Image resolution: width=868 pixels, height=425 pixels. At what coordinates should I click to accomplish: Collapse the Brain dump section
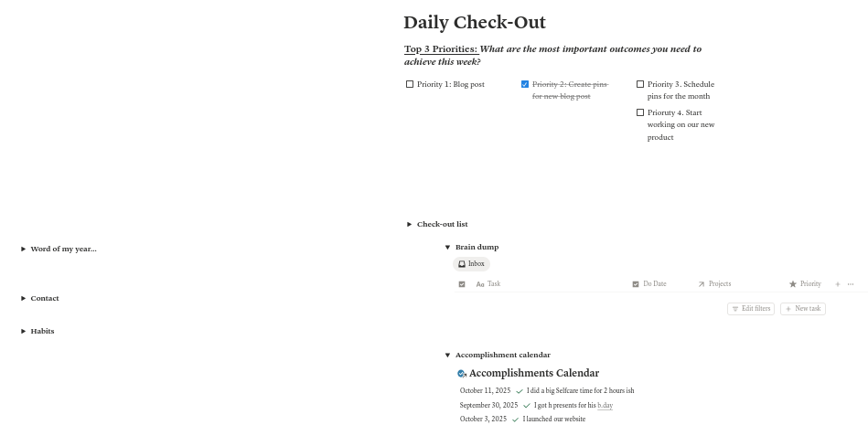click(x=448, y=247)
